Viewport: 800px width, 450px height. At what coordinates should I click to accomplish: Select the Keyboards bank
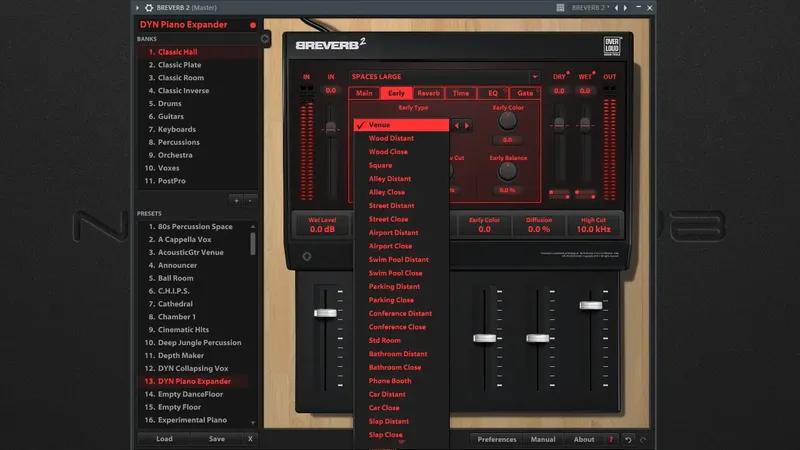pos(197,129)
